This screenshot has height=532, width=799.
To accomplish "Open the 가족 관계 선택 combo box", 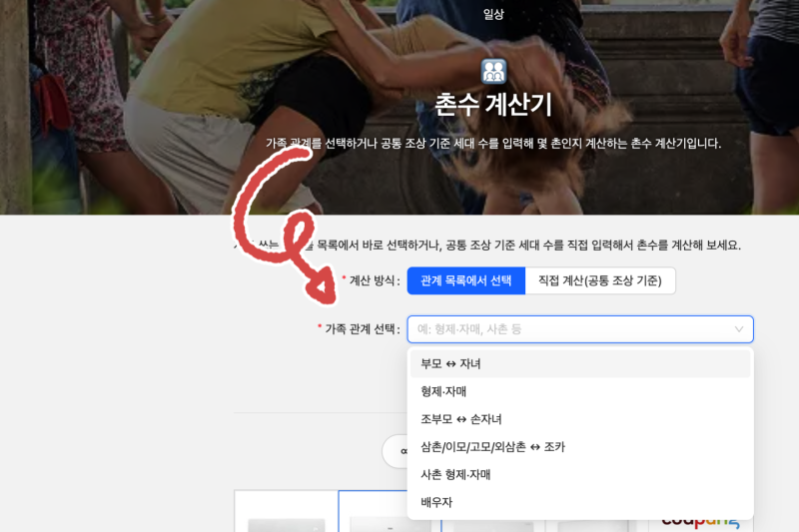I will click(x=580, y=329).
